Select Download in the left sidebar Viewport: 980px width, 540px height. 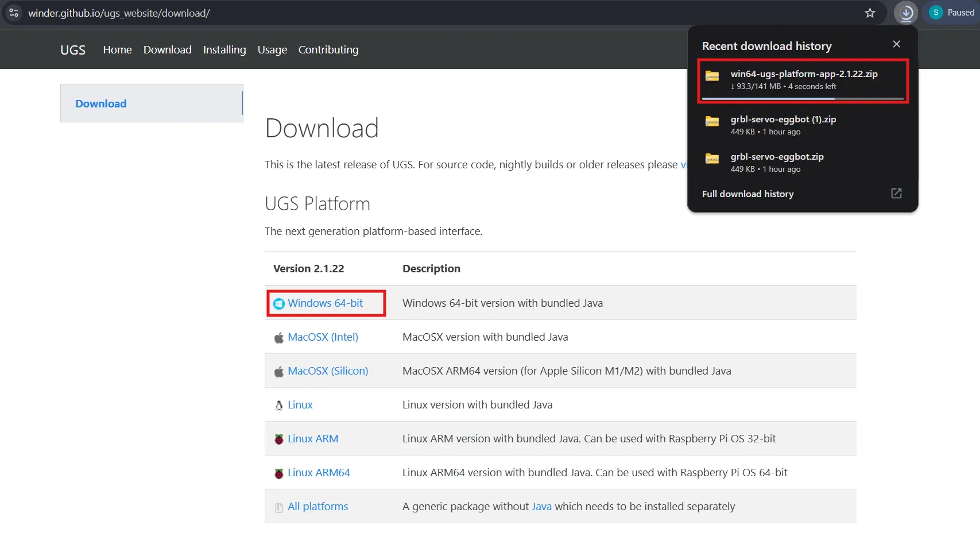[x=101, y=103]
